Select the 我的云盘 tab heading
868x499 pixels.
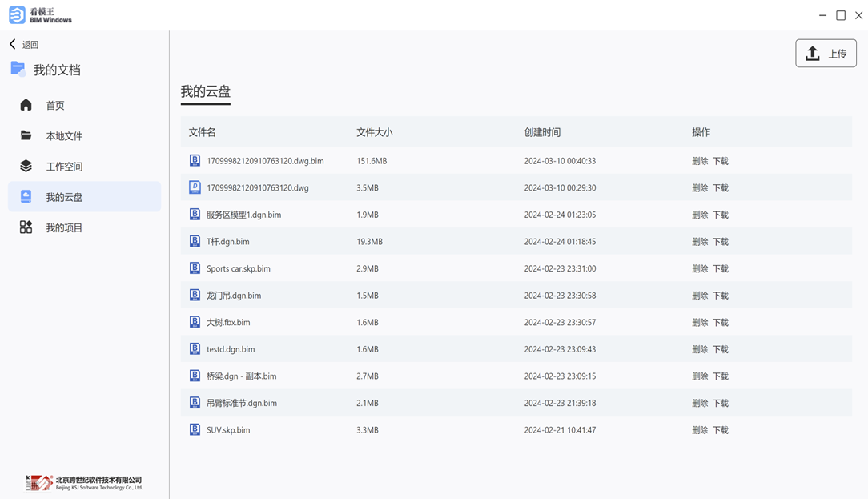(x=206, y=92)
